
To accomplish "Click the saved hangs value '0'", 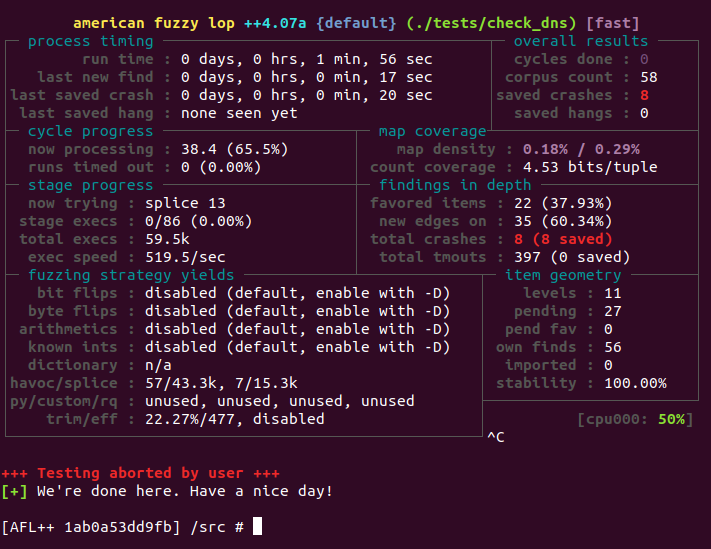I will coord(644,113).
